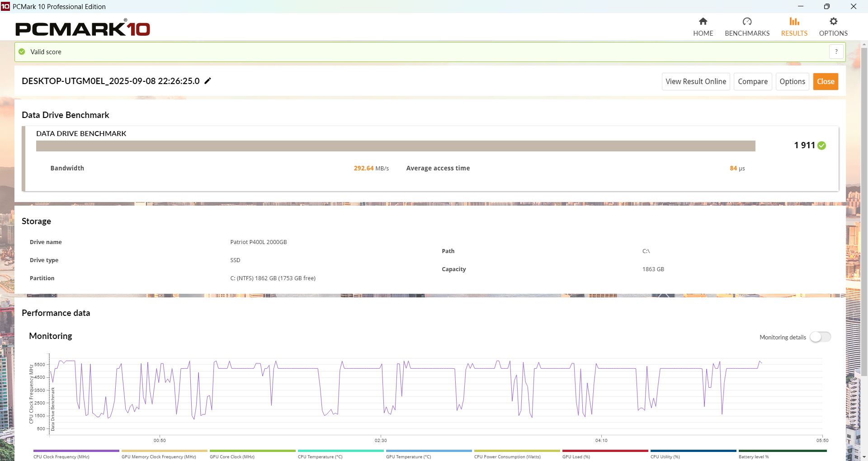Click the PCMark 10 title bar app icon
Viewport: 868px width, 461px height.
coord(5,6)
